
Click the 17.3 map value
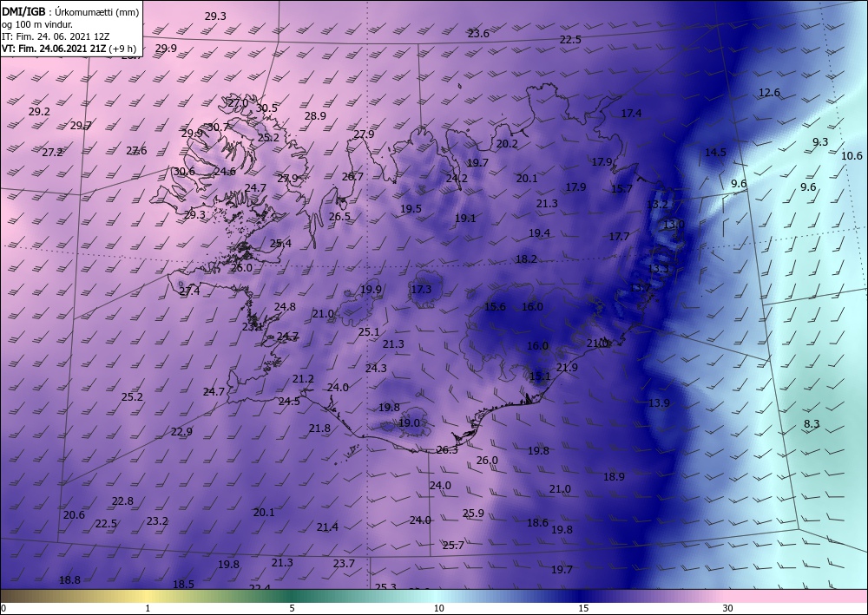[x=421, y=289]
